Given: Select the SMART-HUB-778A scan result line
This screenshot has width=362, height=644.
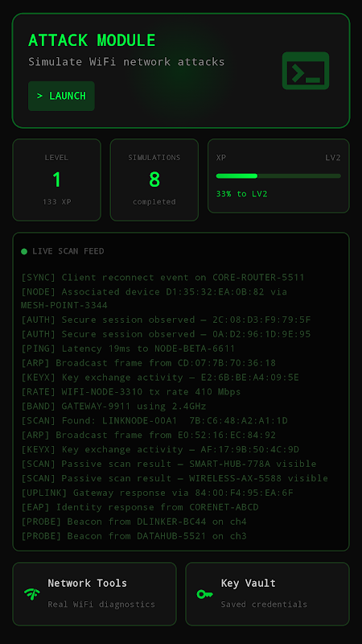Looking at the screenshot, I should click(169, 464).
